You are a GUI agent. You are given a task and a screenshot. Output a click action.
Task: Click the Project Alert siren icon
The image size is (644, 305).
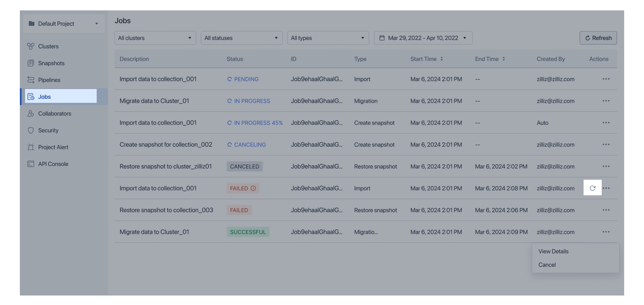31,147
